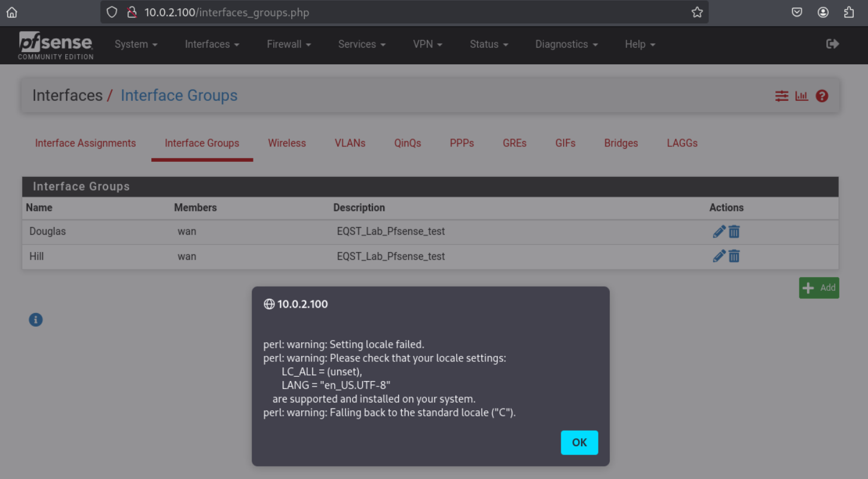The height and width of the screenshot is (479, 868).
Task: Click the status bar chart icon
Action: (802, 96)
